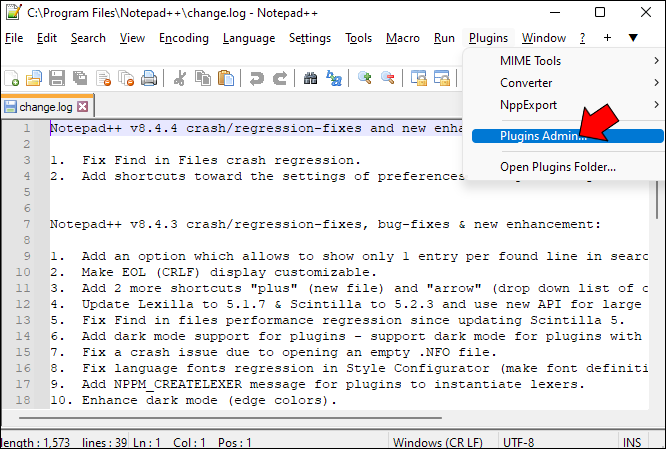Click the line starting "Add NPPM_CREATELEXER message"
Viewport: 666px width, 449px height.
333,384
